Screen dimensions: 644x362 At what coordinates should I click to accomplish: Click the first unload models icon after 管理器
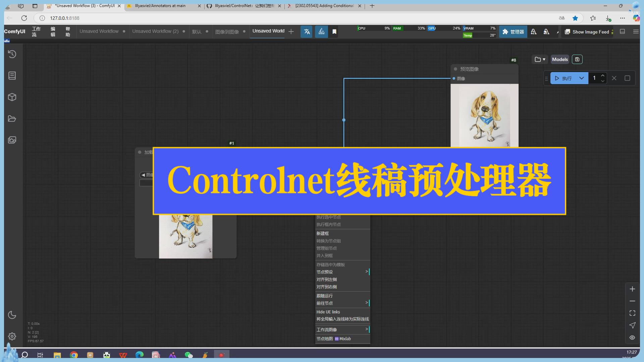(534, 32)
